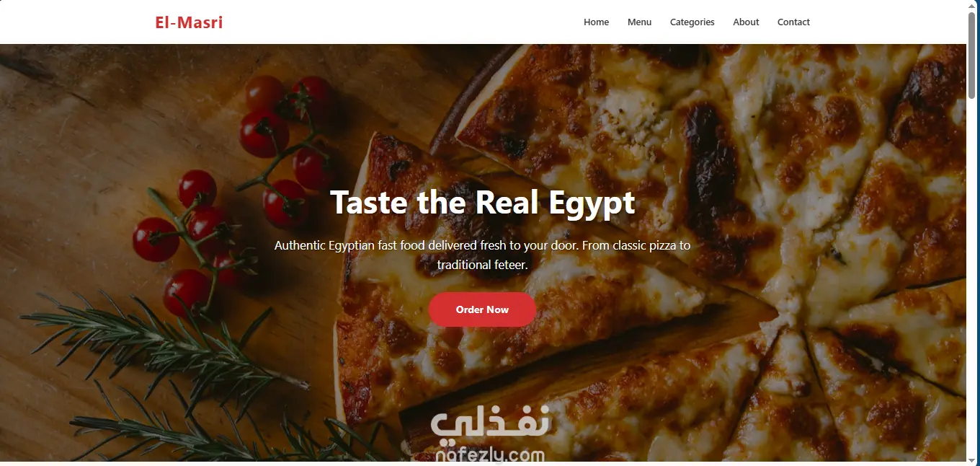980x466 pixels.
Task: Click the Authentic Egyptian fast food description text
Action: (x=482, y=255)
